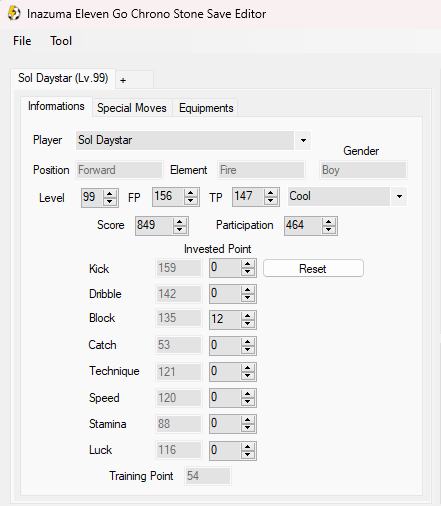Decrease Block invested points down arrow
Viewport: 441px width, 506px height.
[x=248, y=324]
